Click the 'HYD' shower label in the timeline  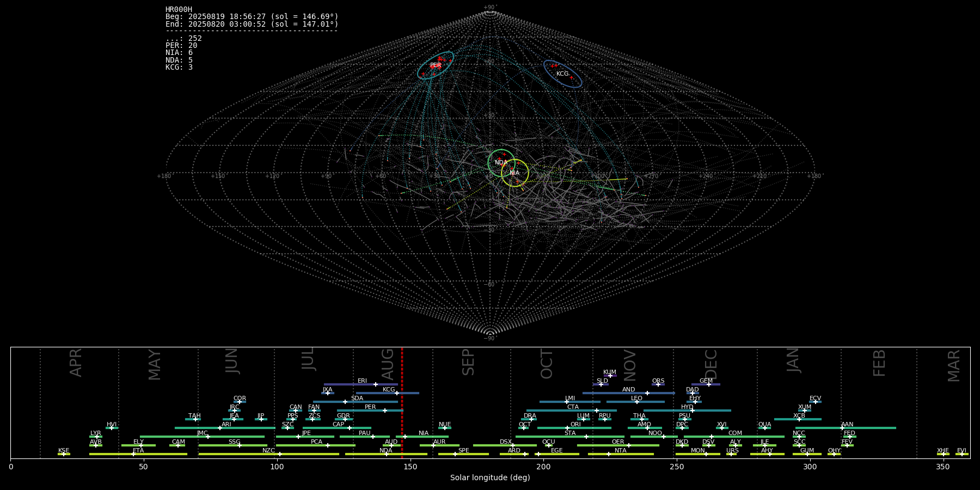click(x=688, y=407)
